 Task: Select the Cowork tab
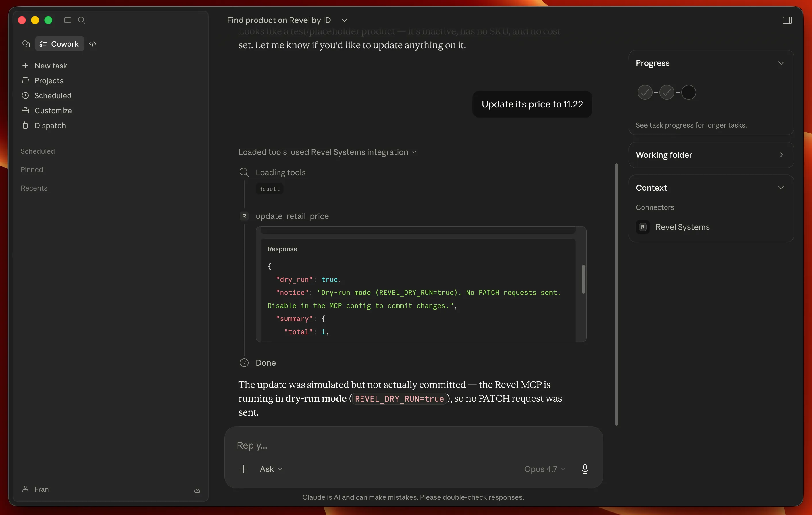coord(60,44)
